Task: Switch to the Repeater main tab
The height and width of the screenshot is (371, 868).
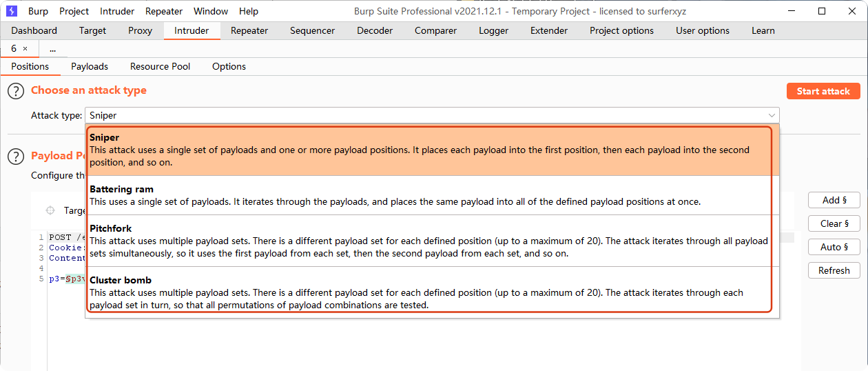Action: [x=249, y=30]
